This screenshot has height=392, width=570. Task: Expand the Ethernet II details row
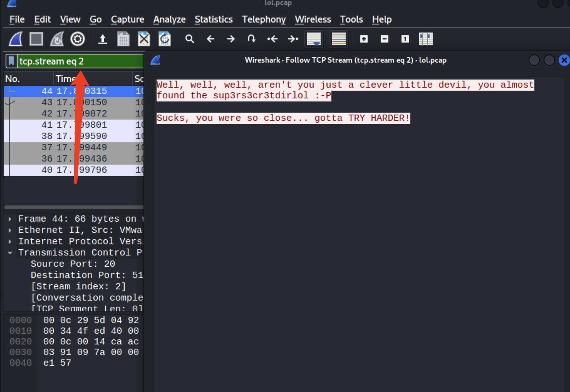coord(10,230)
